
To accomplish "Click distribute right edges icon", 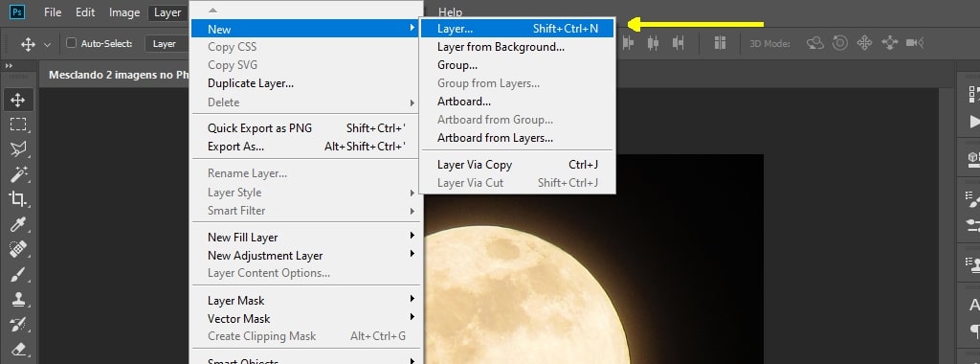I will click(679, 43).
